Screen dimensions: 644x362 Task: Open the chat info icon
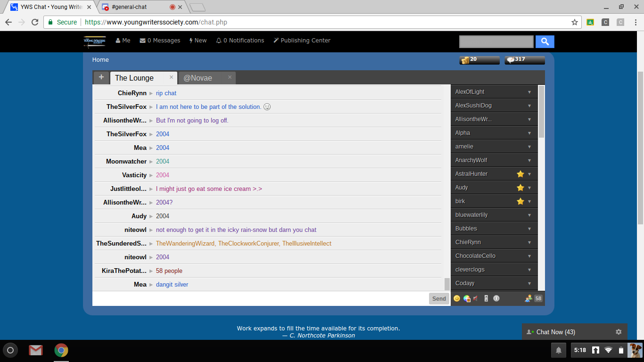pos(496,298)
